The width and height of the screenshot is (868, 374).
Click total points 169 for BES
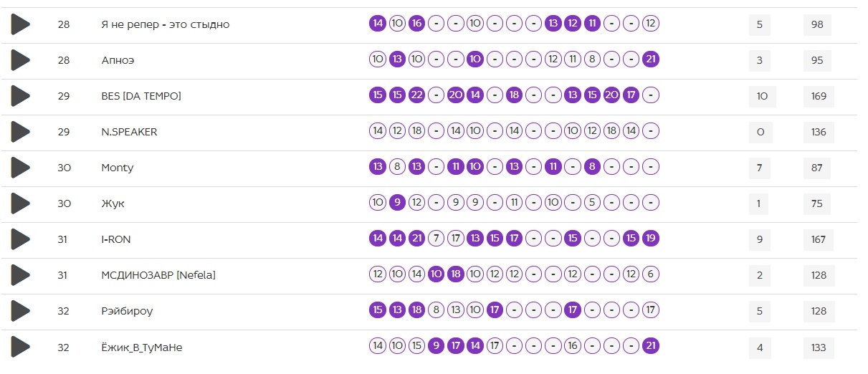(x=818, y=96)
